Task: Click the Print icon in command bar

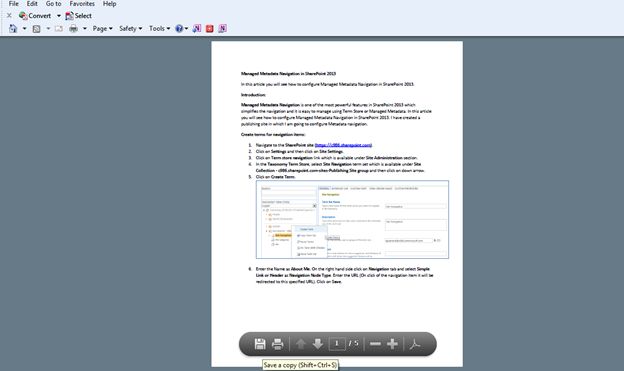Action: 74,29
